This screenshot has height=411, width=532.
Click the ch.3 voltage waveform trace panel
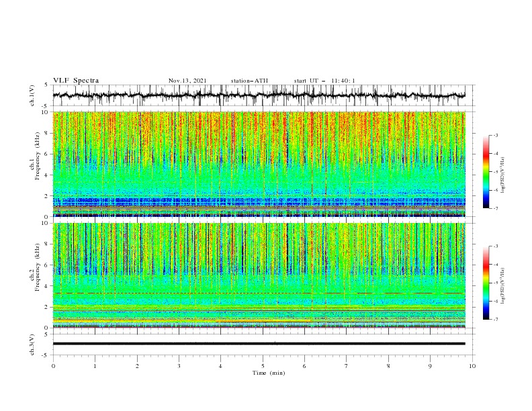(x=263, y=345)
